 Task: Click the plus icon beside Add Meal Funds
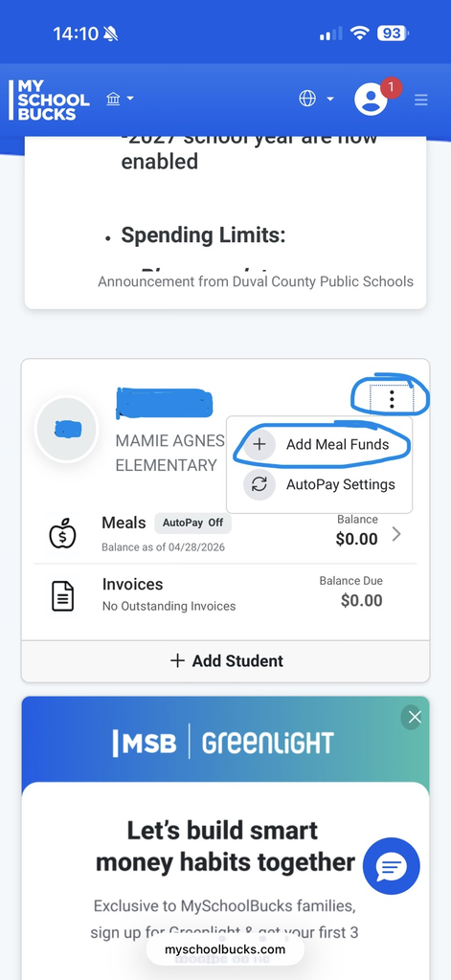pyautogui.click(x=259, y=444)
